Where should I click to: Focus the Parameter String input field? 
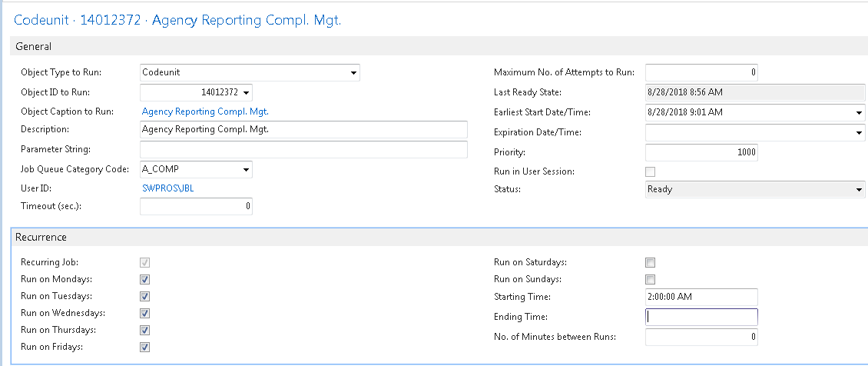pyautogui.click(x=304, y=149)
